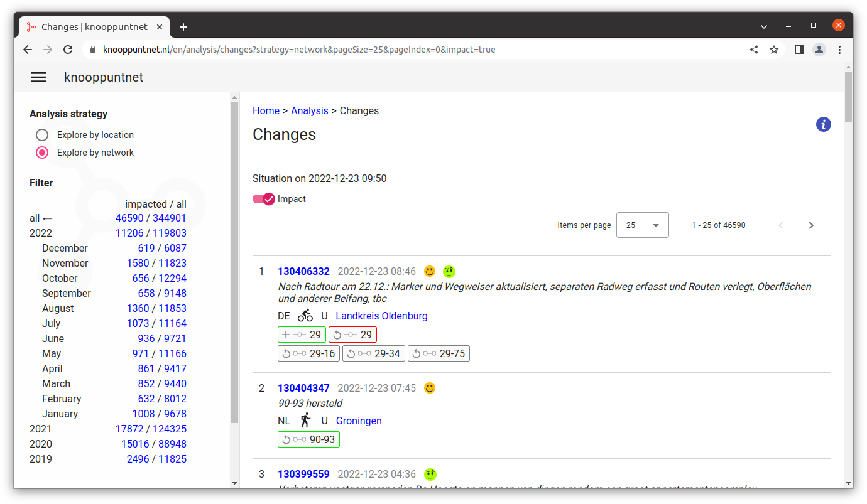Open changeset 130404347
This screenshot has width=867, height=504.
click(303, 388)
